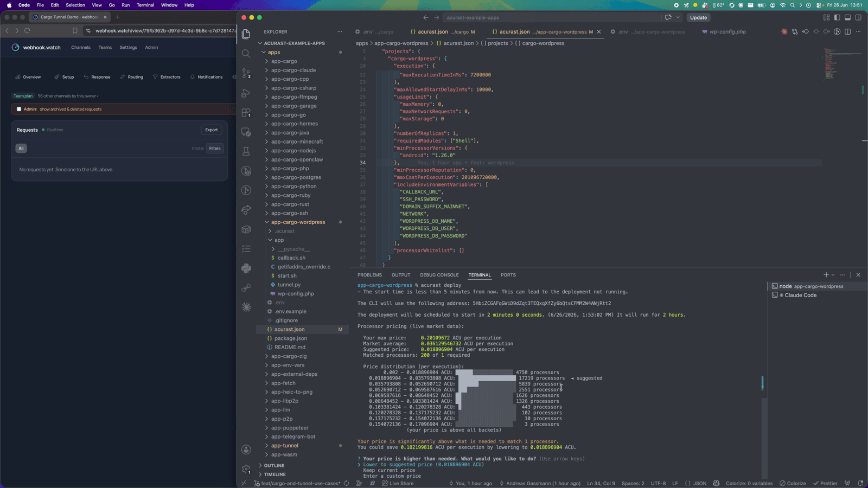Click the Update button
Image resolution: width=868 pixels, height=488 pixels.
pyautogui.click(x=698, y=17)
